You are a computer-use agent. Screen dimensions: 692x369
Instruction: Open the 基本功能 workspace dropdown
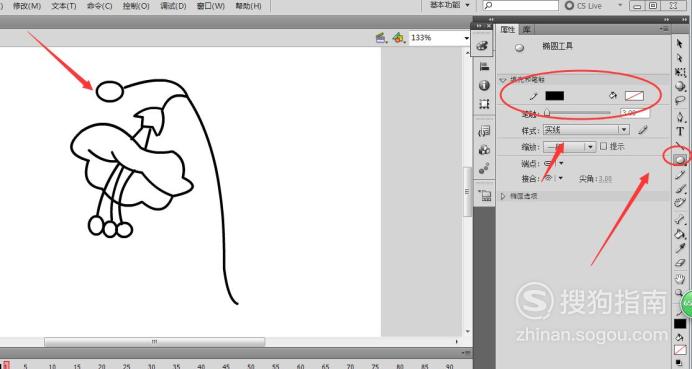450,5
